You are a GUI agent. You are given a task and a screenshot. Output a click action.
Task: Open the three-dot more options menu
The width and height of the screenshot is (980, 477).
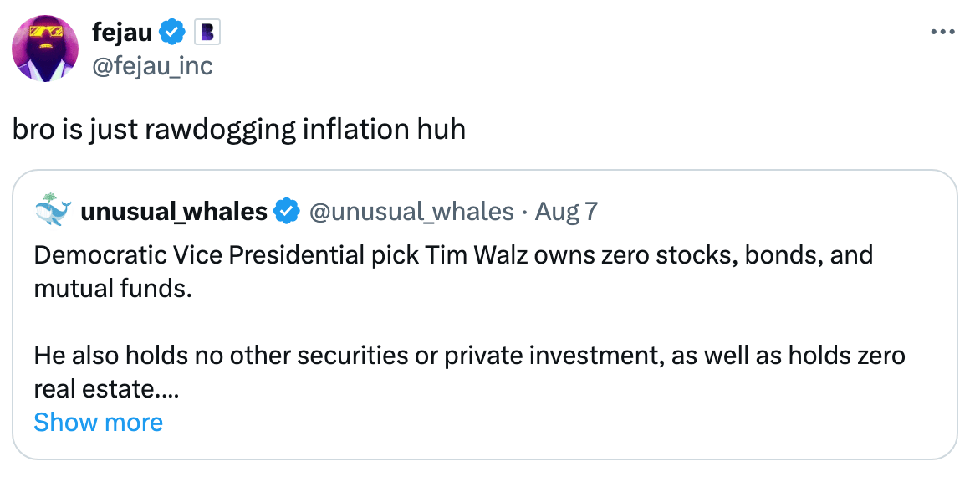(x=942, y=33)
